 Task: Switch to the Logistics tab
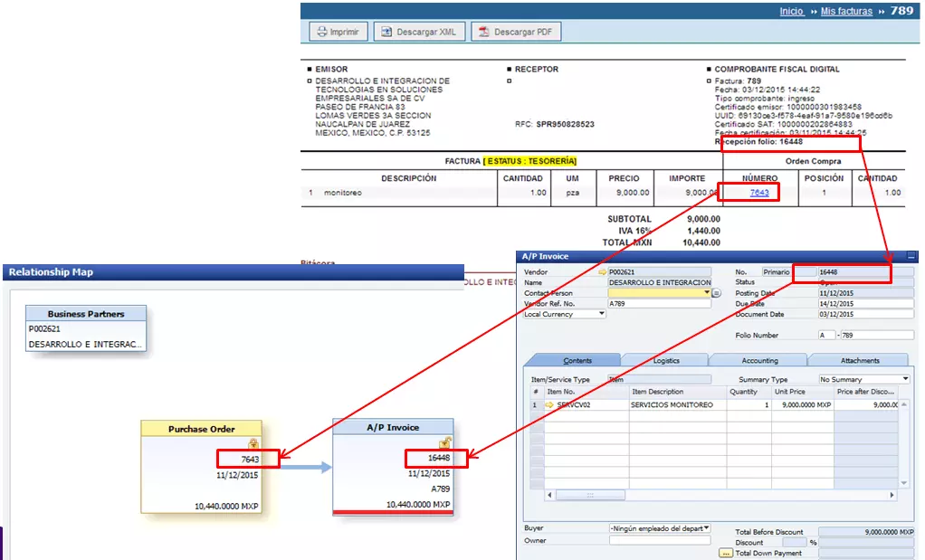[665, 360]
